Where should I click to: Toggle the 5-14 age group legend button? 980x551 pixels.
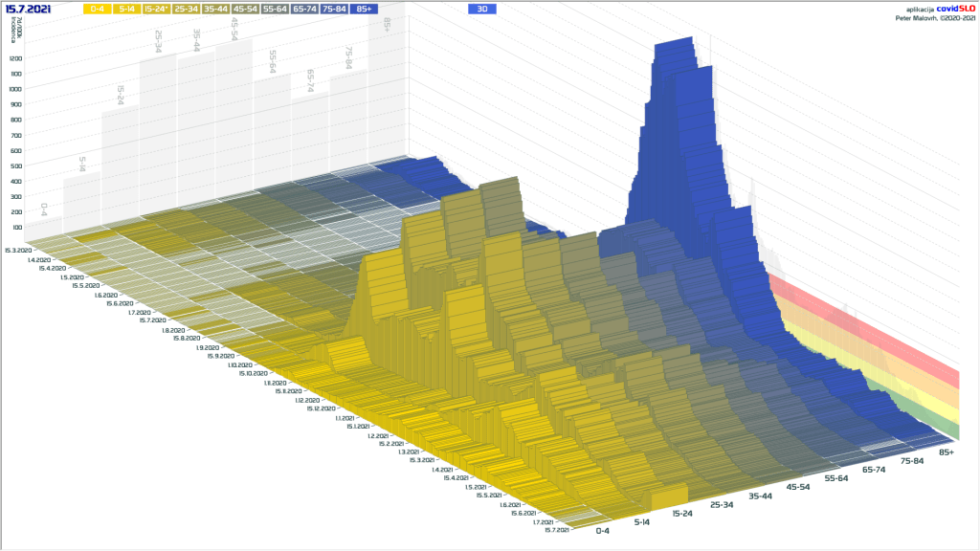click(125, 9)
